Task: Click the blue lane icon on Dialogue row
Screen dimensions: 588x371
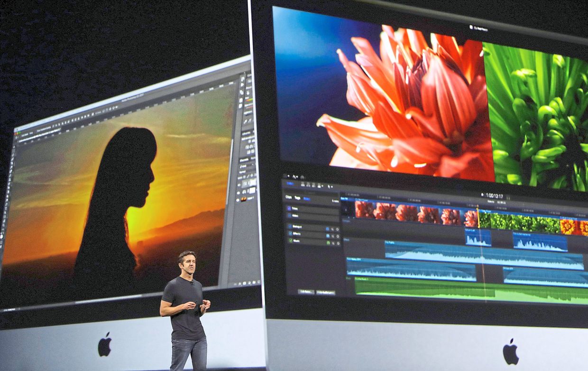Action: (x=327, y=229)
